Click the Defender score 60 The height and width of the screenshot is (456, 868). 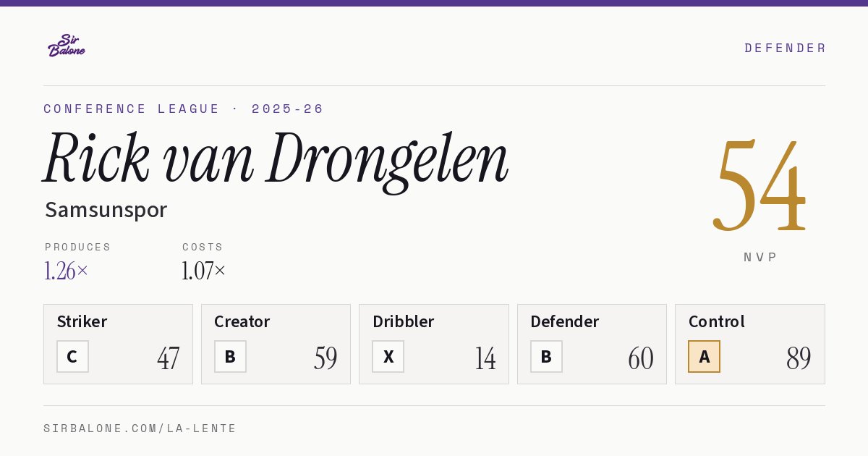(x=641, y=358)
